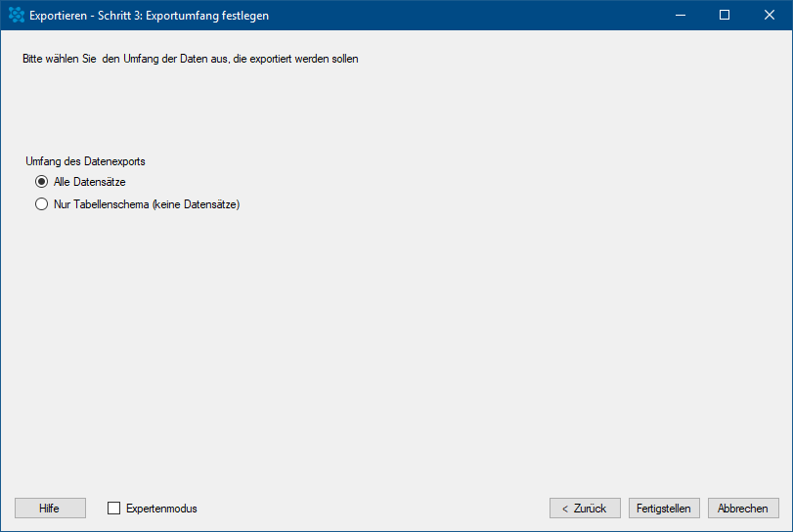Choose the Nur Tabellenschema radio option
The height and width of the screenshot is (532, 793).
tap(41, 204)
